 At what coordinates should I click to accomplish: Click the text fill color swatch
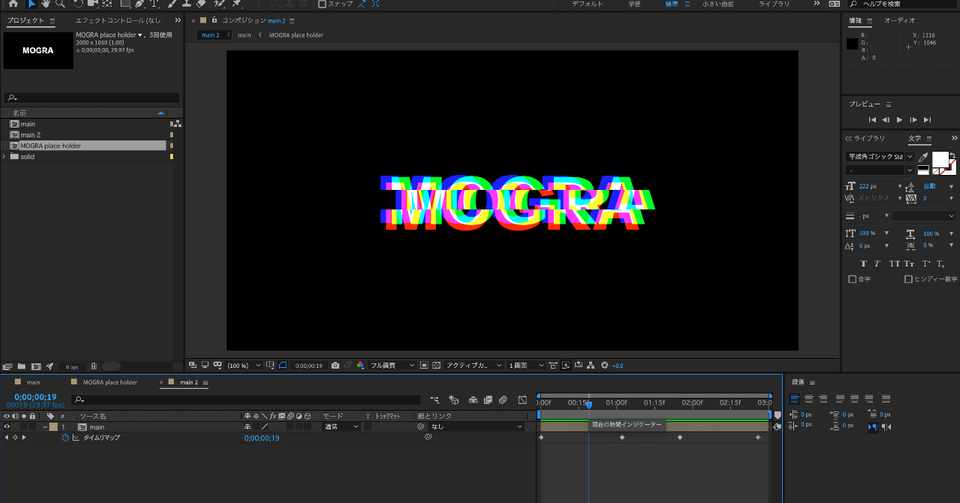(x=940, y=160)
